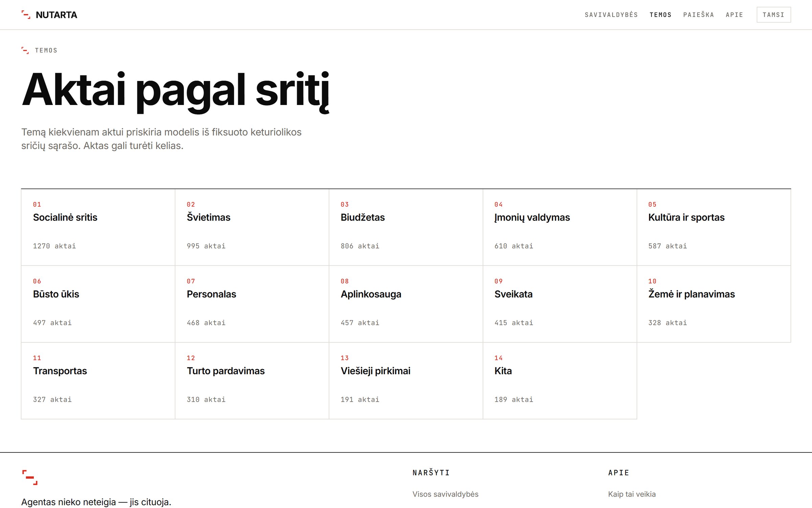
Task: Open the Viešieji pirkimai topic card
Action: point(406,381)
